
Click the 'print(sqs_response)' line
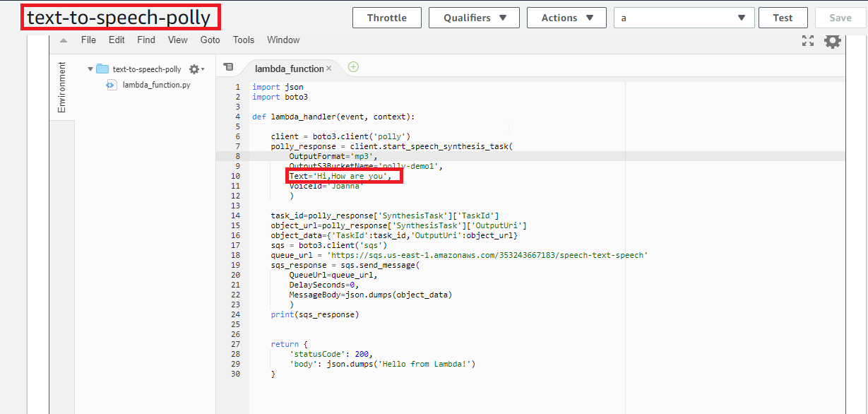(x=315, y=314)
